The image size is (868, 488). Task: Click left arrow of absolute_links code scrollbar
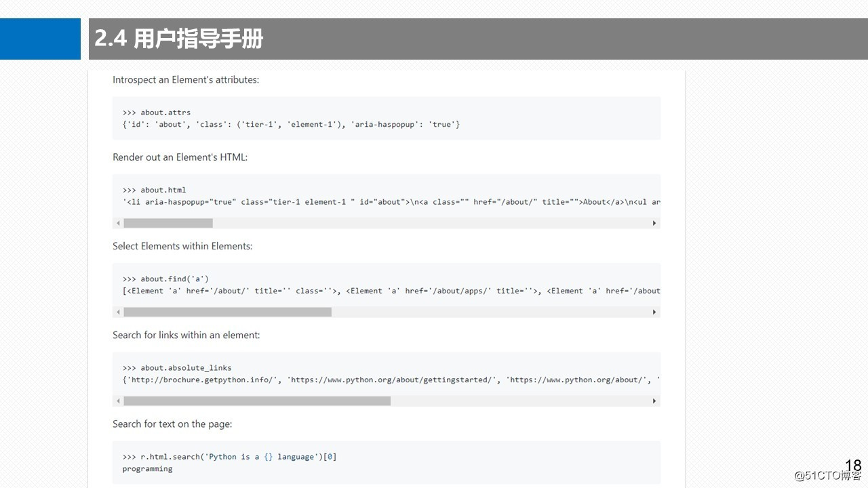pyautogui.click(x=118, y=401)
